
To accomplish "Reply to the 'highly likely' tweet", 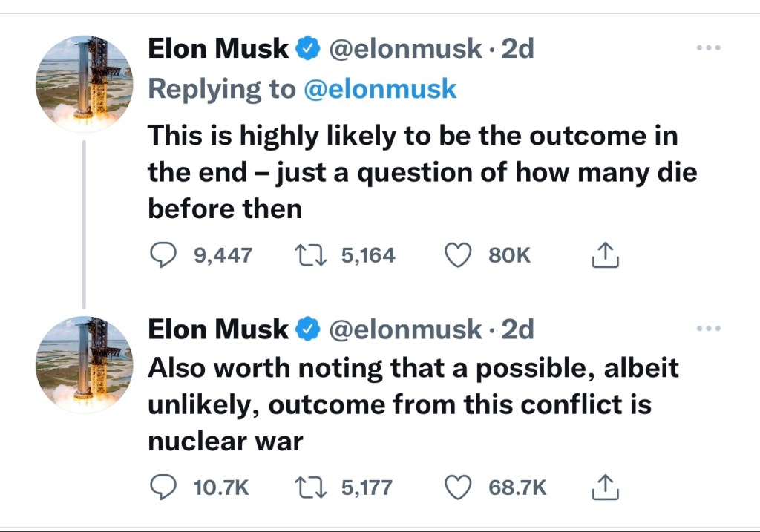I will point(162,255).
